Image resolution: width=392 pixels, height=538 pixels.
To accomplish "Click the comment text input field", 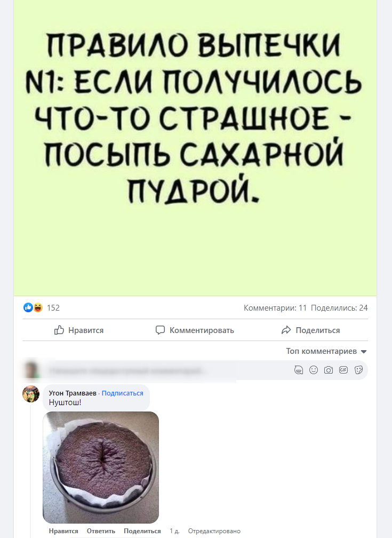I will pos(165,370).
